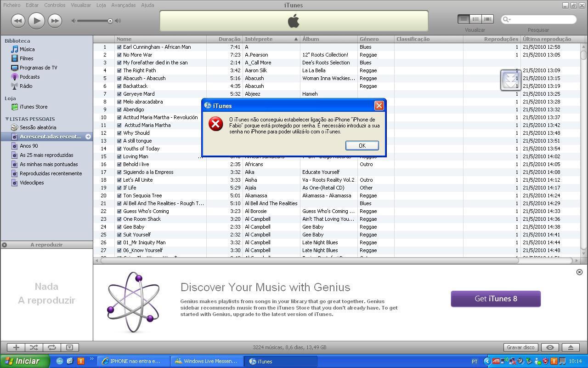The width and height of the screenshot is (588, 368).
Task: Close the Genius promotion panel
Action: click(x=579, y=272)
